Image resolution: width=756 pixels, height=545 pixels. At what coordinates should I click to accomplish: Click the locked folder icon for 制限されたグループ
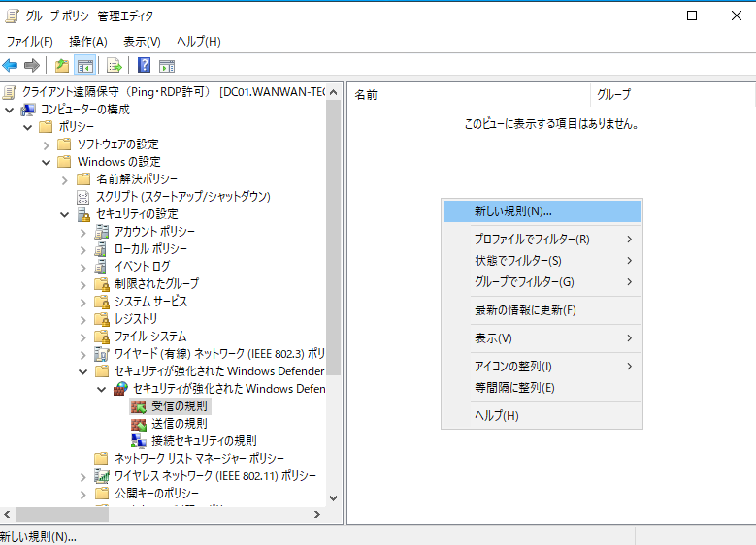coord(102,284)
